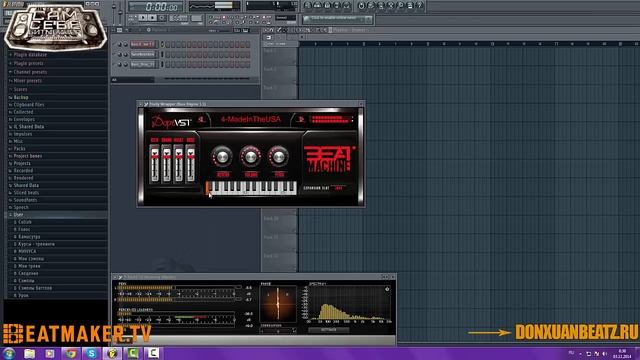Image resolution: width=640 pixels, height=360 pixels.
Task: Click the online news panel bar
Action: tap(338, 19)
